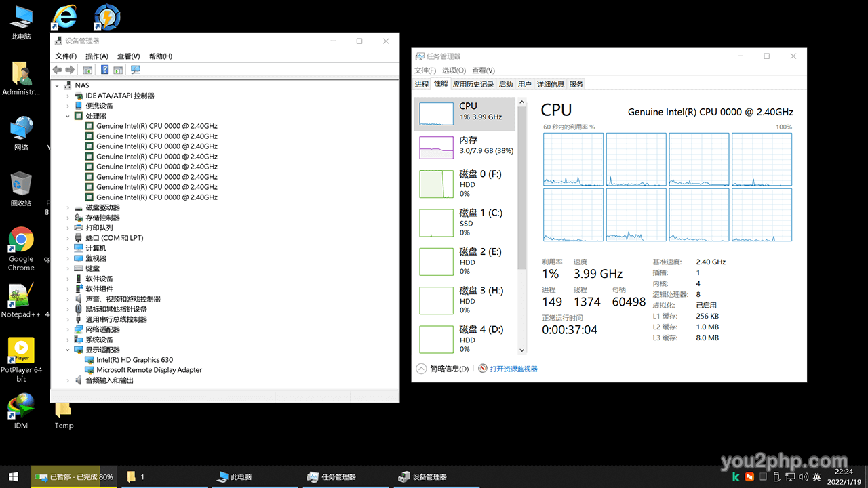Click the volume speaker tray icon

[803, 477]
